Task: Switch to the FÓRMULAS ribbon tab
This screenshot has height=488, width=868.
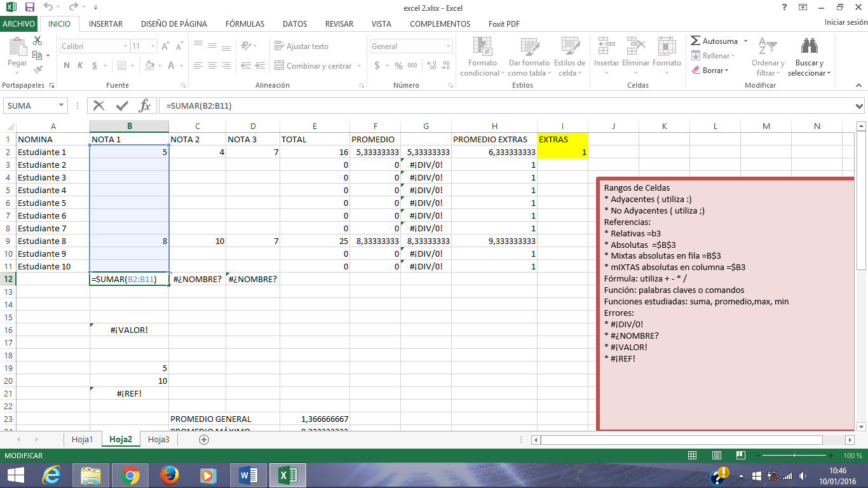Action: click(245, 24)
